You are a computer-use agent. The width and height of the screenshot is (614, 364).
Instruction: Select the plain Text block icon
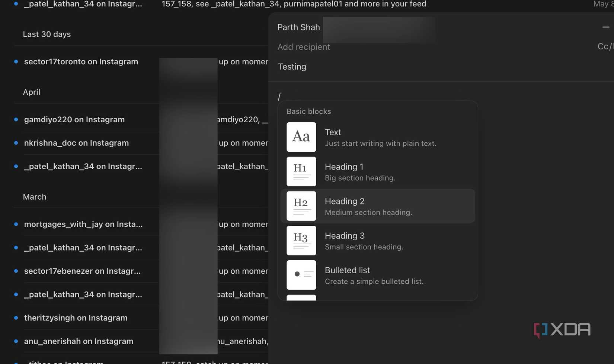pos(301,137)
